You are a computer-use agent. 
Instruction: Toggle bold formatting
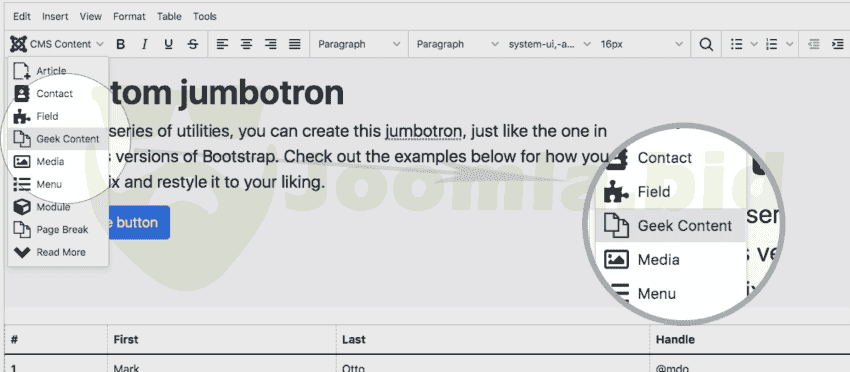point(121,44)
